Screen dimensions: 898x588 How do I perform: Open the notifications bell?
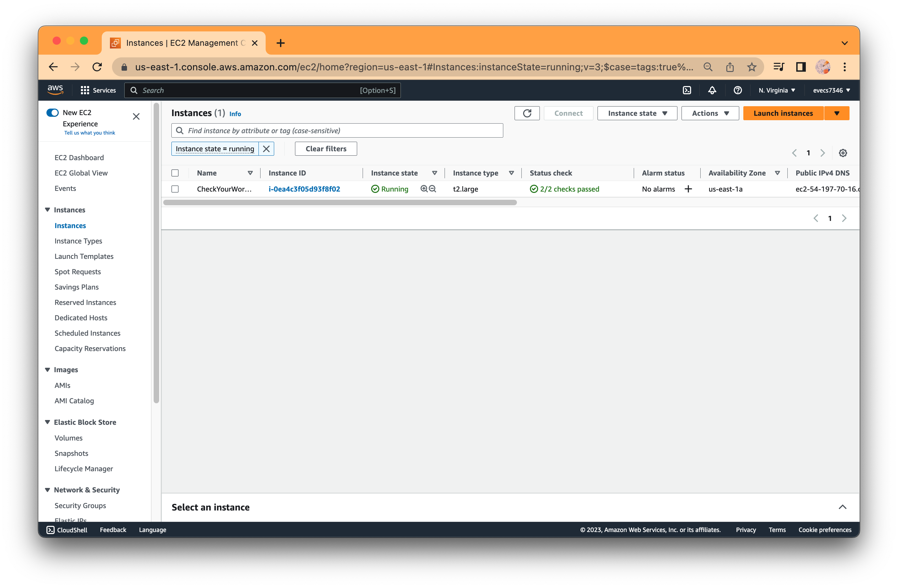tap(712, 90)
